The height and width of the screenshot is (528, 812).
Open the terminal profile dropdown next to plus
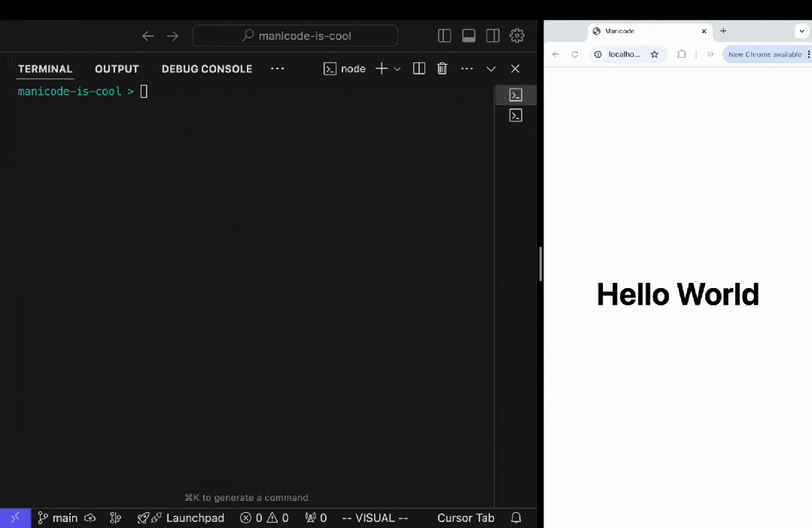pos(397,68)
